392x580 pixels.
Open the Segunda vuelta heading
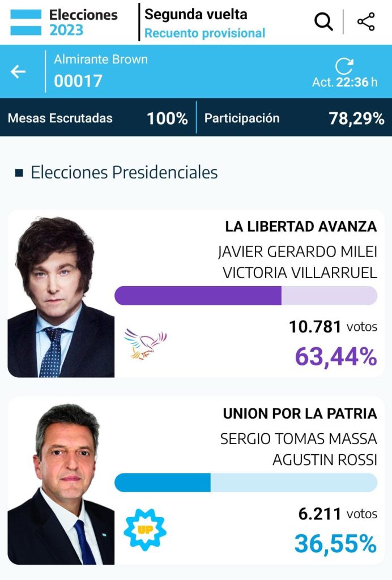pyautogui.click(x=195, y=14)
